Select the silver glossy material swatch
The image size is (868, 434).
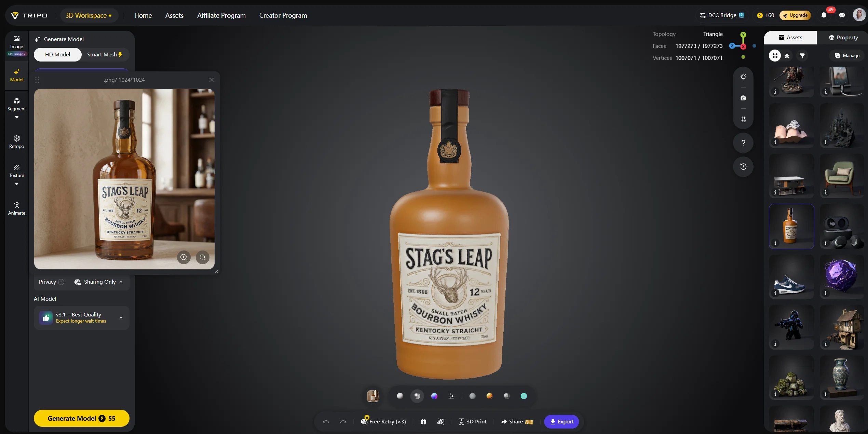coord(506,396)
